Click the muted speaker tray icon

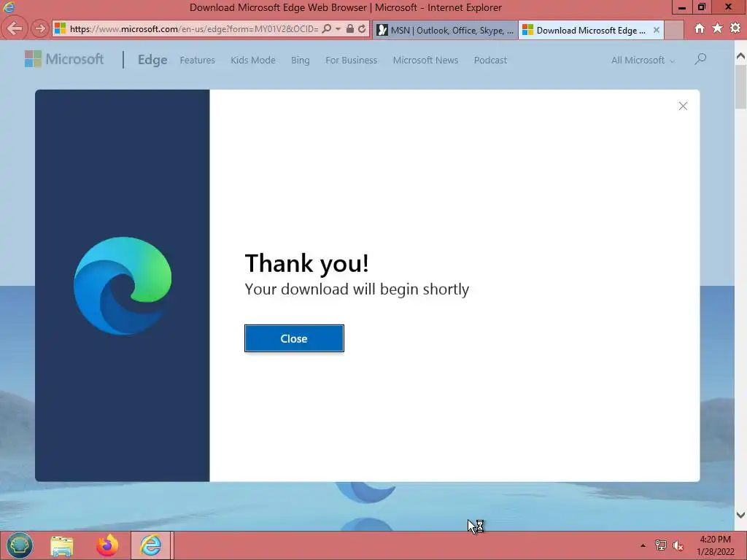pos(678,545)
